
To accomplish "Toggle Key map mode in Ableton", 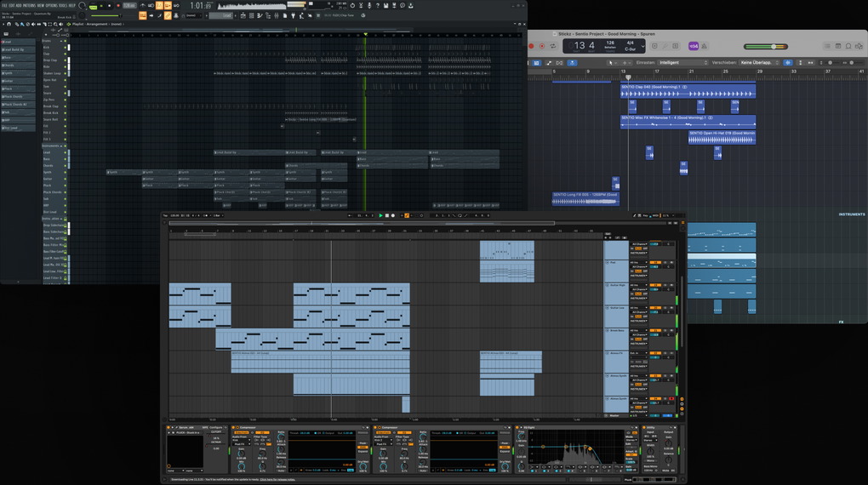I will coord(645,215).
